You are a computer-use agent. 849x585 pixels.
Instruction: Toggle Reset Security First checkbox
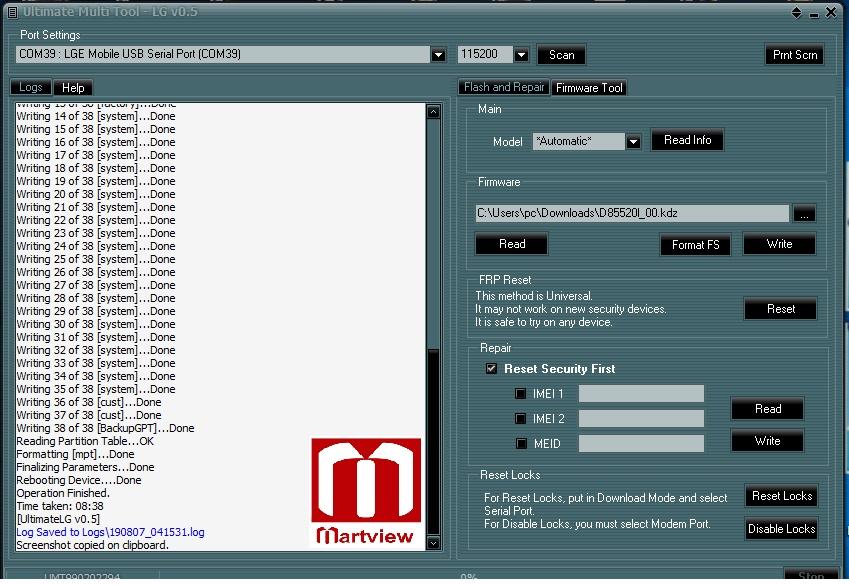491,368
